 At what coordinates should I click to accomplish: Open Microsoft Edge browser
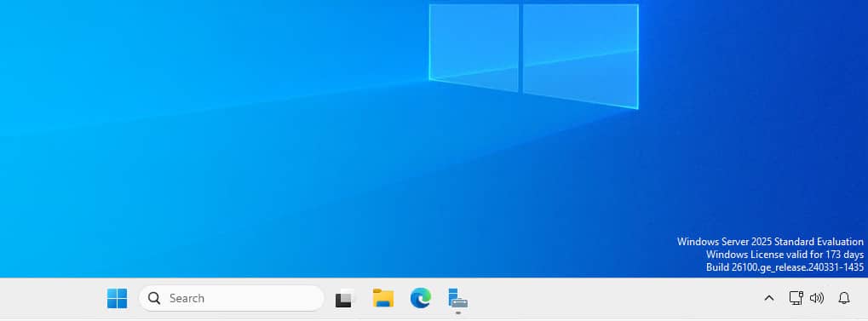421,298
